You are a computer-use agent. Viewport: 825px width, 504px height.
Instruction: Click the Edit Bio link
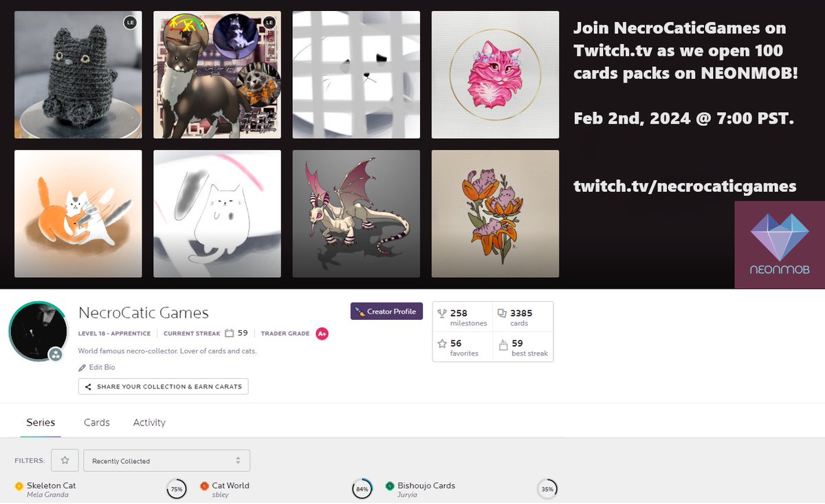(x=102, y=368)
